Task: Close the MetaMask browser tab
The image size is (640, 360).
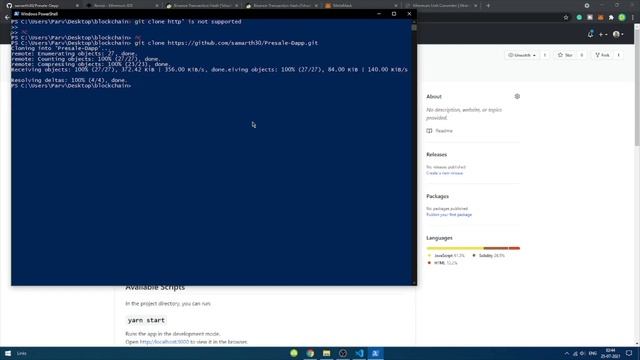Action: tap(396, 6)
